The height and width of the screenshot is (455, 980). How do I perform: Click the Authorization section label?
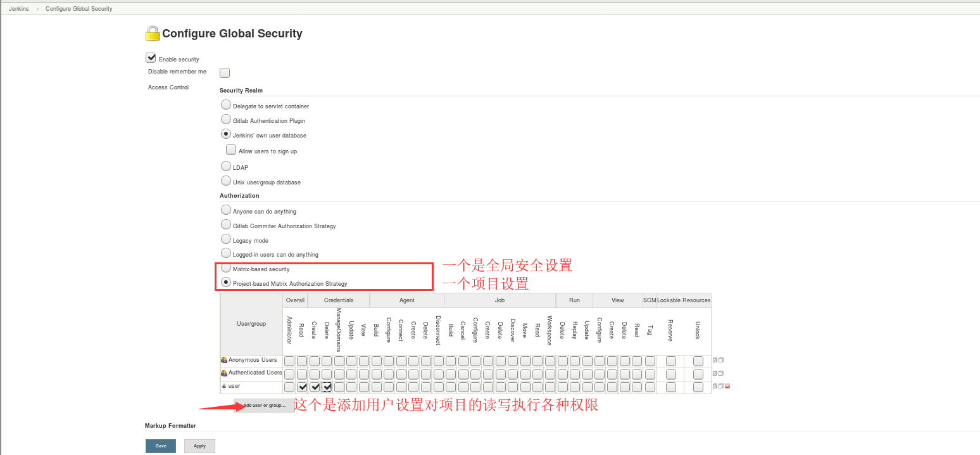coord(239,196)
